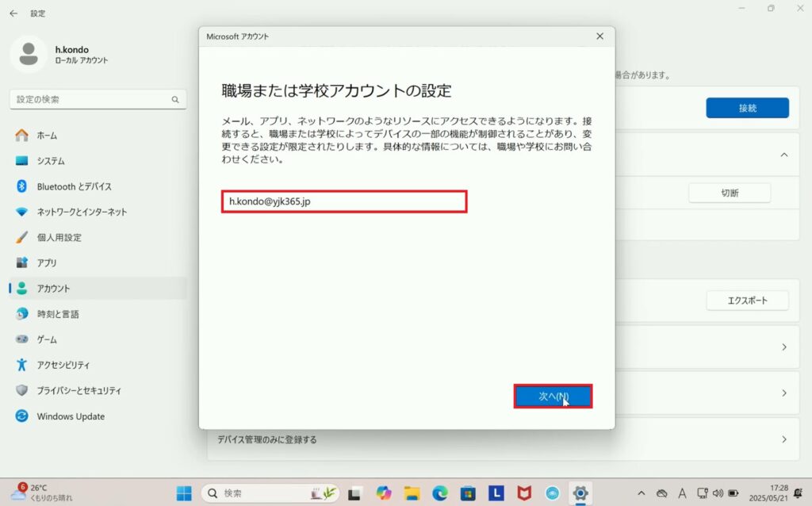Open ホーム in the settings sidebar
Viewport: 812px width, 506px height.
(x=47, y=136)
